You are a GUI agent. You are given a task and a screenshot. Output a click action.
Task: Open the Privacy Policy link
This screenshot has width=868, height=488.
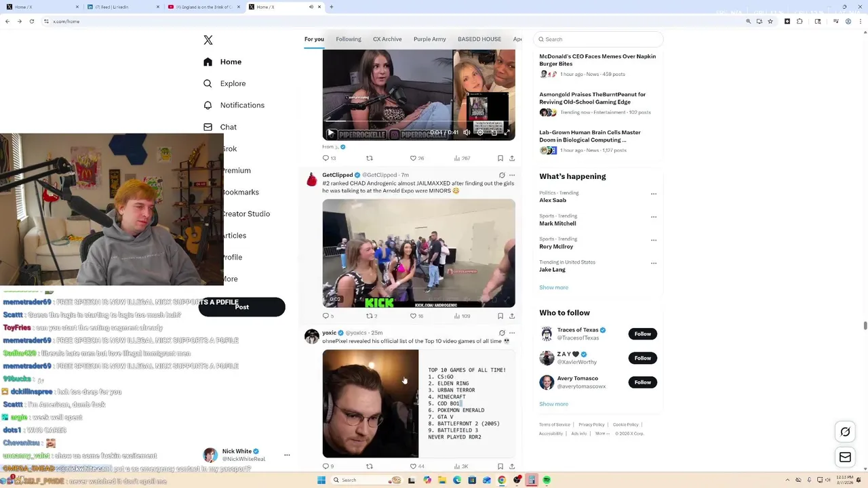591,425
